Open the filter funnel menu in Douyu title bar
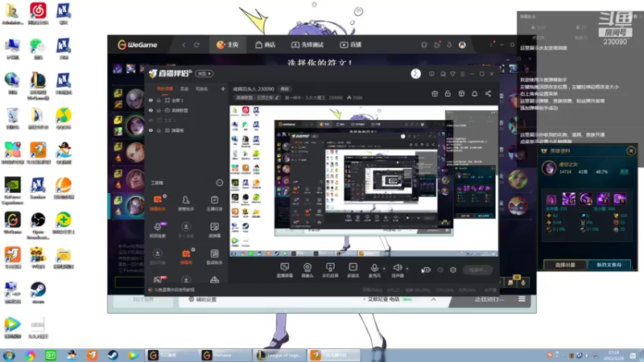The image size is (644, 362). click(452, 74)
